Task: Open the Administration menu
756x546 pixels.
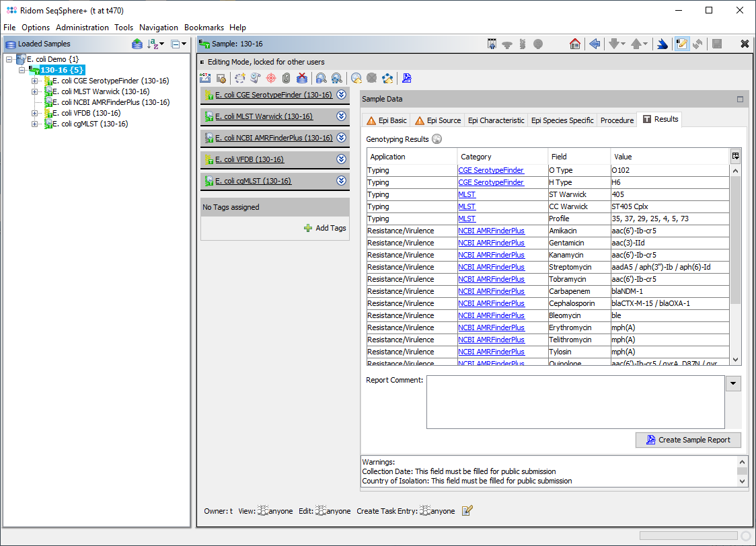Action: (82, 28)
